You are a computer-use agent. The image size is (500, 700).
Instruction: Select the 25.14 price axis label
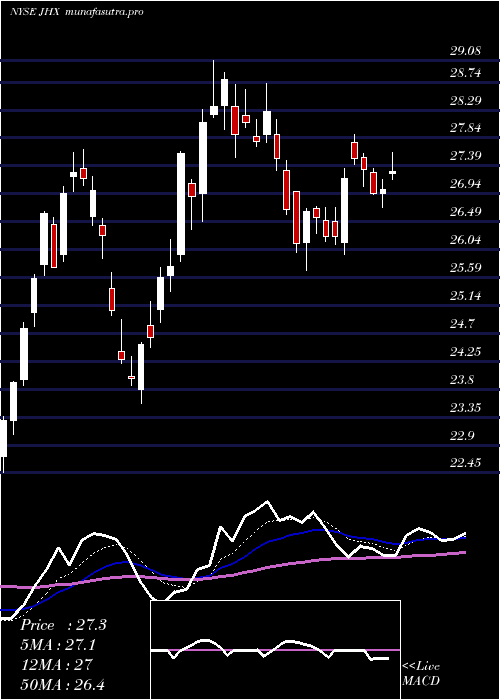point(466,296)
